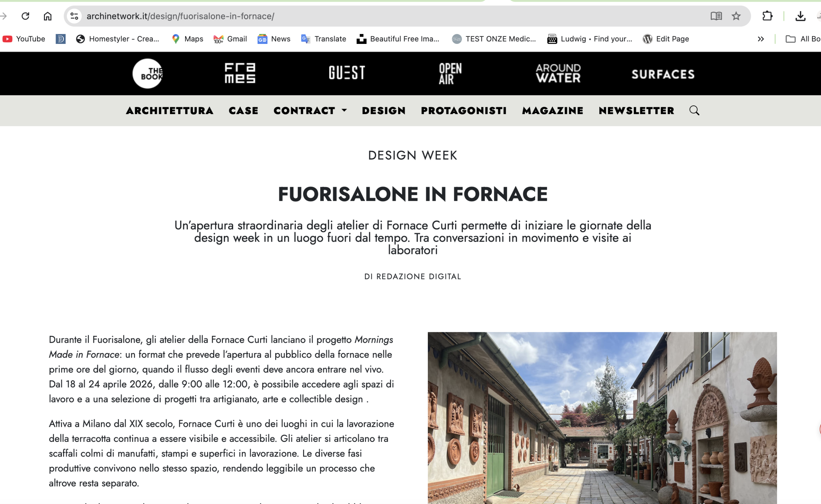Bookmark this page with the star icon

736,16
